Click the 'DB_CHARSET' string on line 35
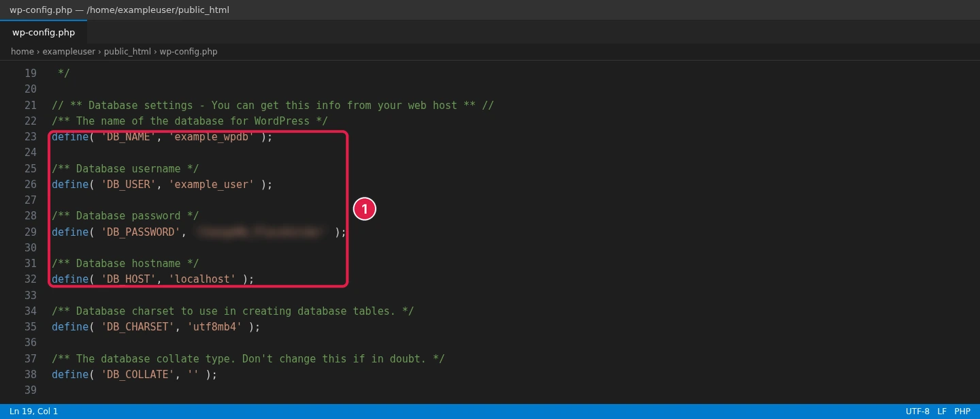This screenshot has height=419, width=980. click(137, 327)
